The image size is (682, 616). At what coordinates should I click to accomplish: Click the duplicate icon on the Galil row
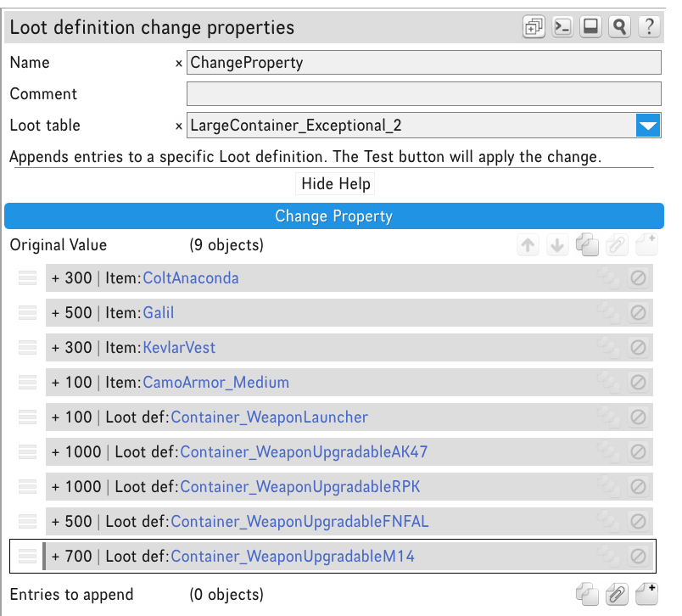coord(608,313)
